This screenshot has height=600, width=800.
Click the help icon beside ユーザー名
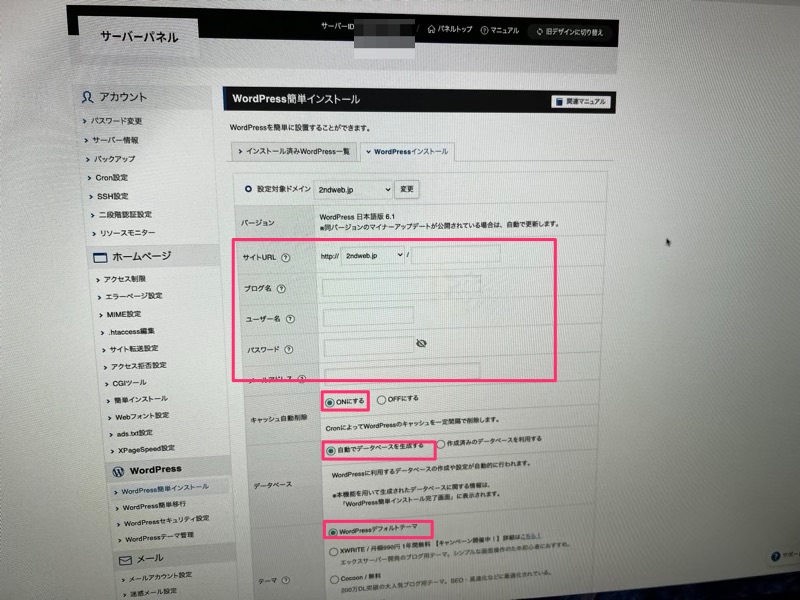(290, 319)
